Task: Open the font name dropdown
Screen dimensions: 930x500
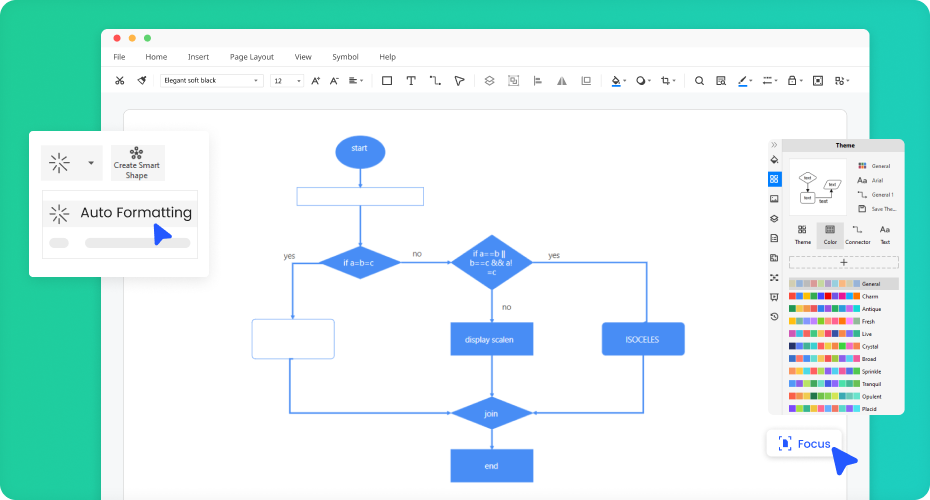Action: click(212, 81)
